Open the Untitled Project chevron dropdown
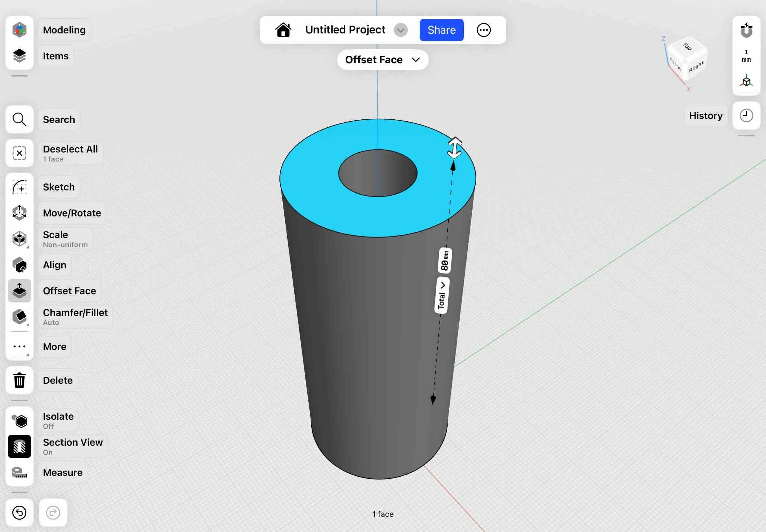Viewport: 766px width, 532px height. 401,30
